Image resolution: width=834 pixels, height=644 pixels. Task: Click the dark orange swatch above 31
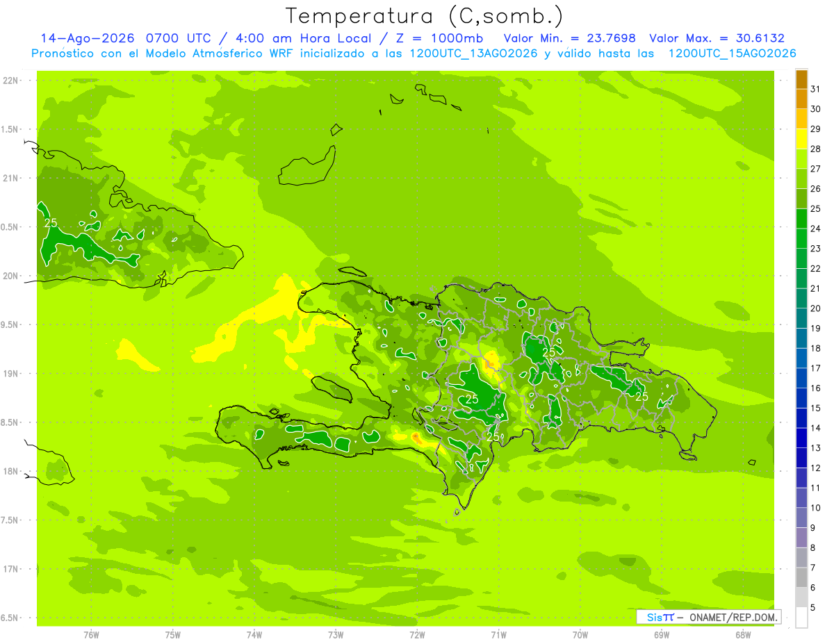coord(801,79)
